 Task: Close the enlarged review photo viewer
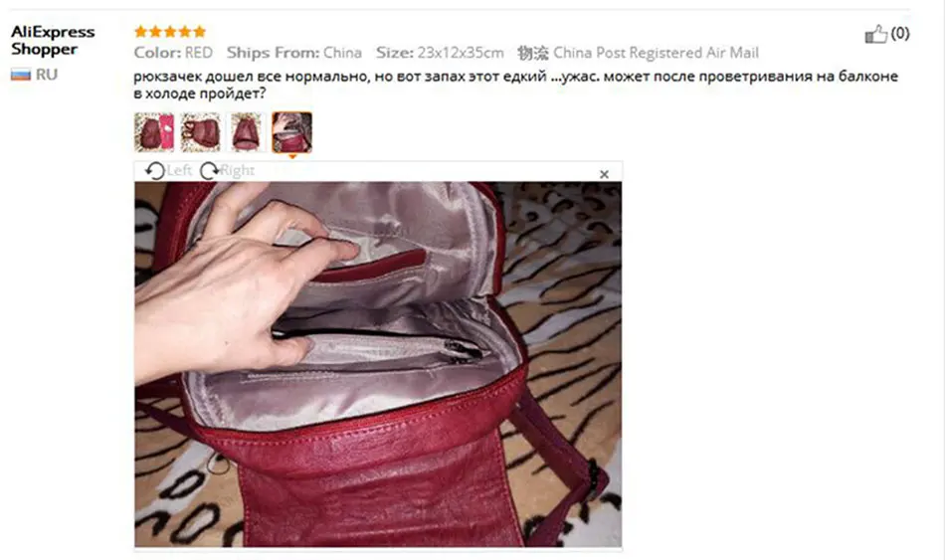click(x=604, y=174)
